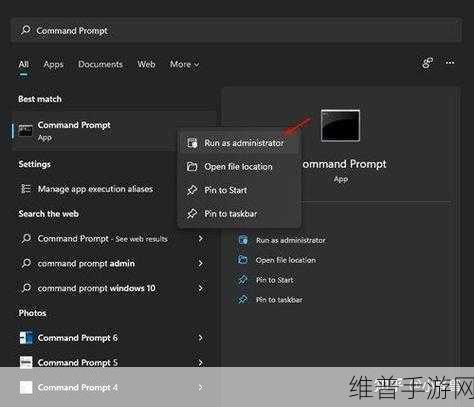Click the pin icon beside context menu Pin to taskbar
Viewport: 474px width, 407px height.
192,214
